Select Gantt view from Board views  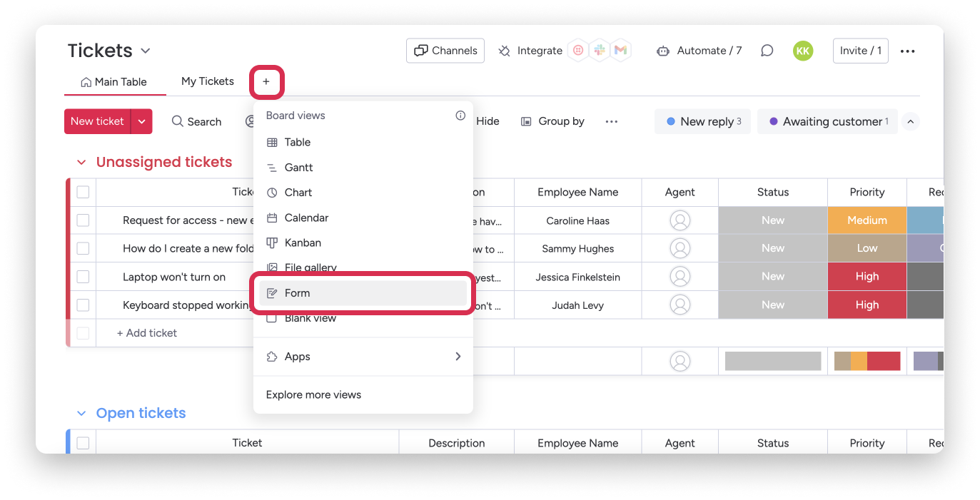tap(363, 168)
